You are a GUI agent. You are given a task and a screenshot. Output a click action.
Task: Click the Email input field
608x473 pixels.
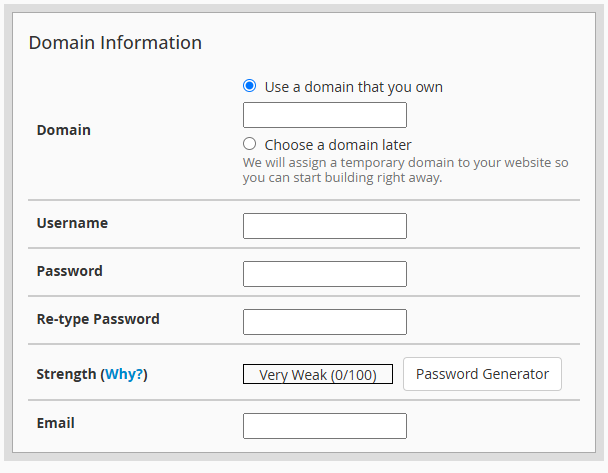324,426
